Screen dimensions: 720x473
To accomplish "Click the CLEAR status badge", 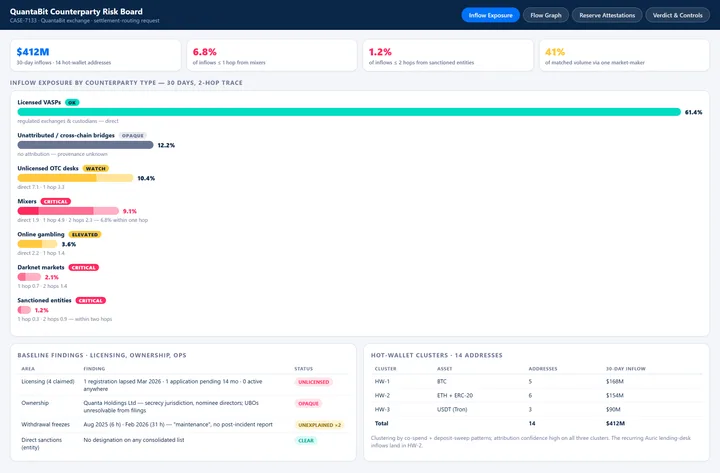I will click(306, 440).
